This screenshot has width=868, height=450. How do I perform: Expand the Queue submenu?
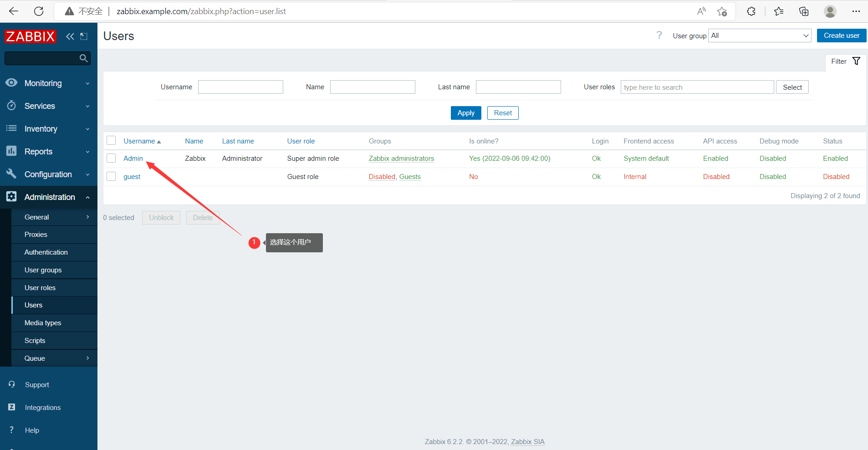click(x=88, y=358)
